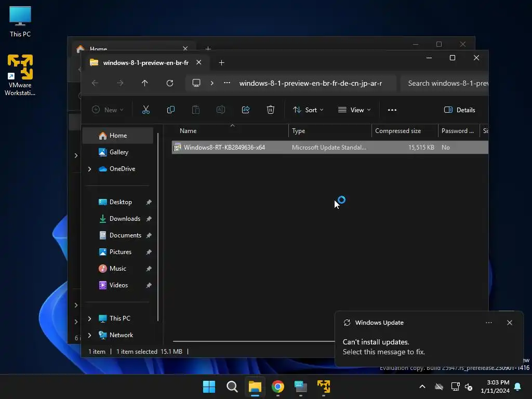Close the windows-8-1-preview tab
The image size is (532, 399).
(x=199, y=62)
